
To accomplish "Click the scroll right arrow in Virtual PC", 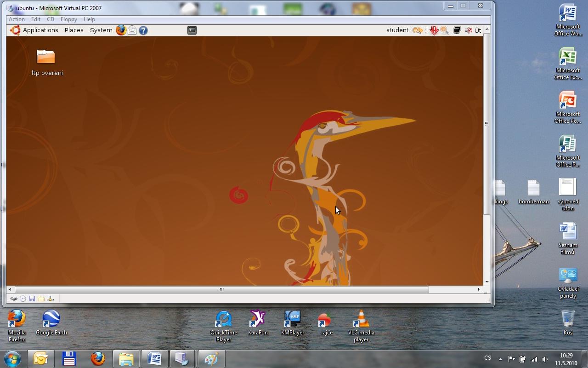I will [x=479, y=289].
